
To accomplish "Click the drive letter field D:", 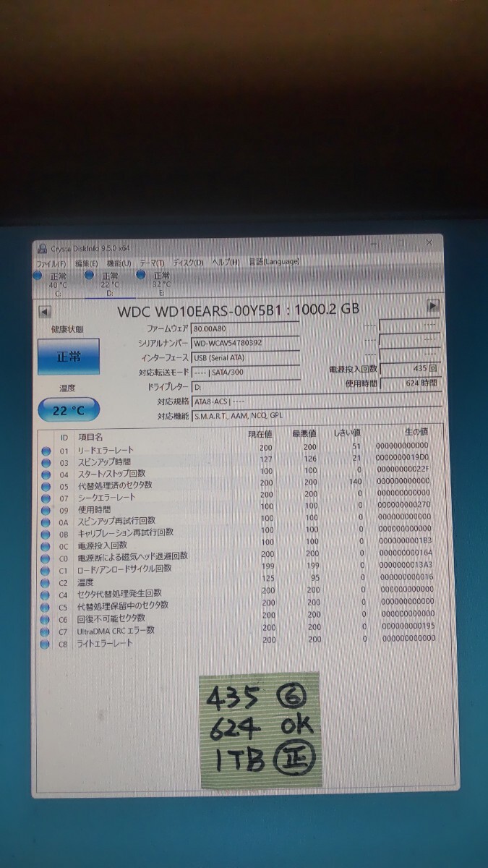I will 246,387.
